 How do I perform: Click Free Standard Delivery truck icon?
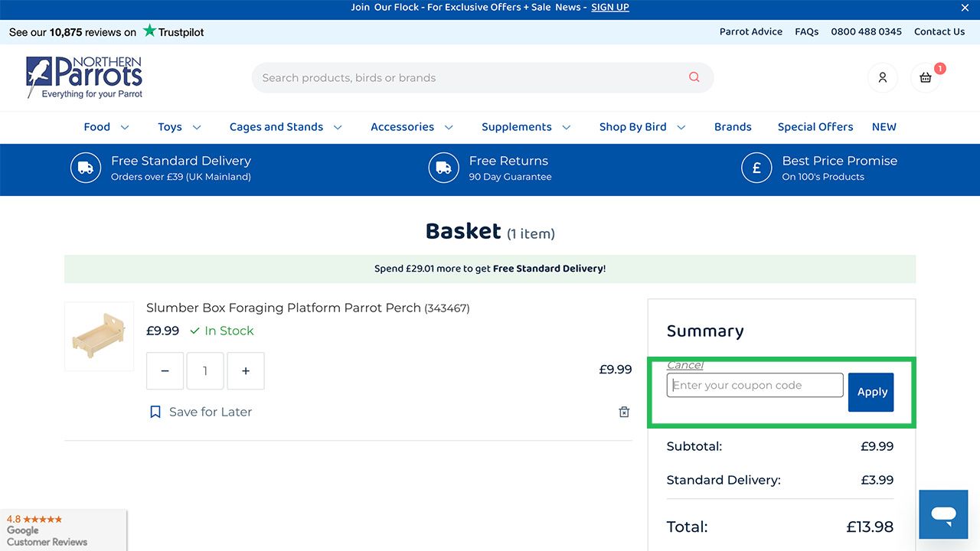point(86,168)
